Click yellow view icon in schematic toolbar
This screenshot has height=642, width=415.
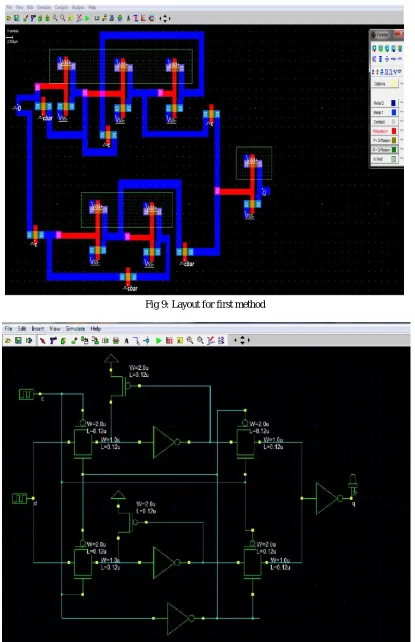(180, 340)
